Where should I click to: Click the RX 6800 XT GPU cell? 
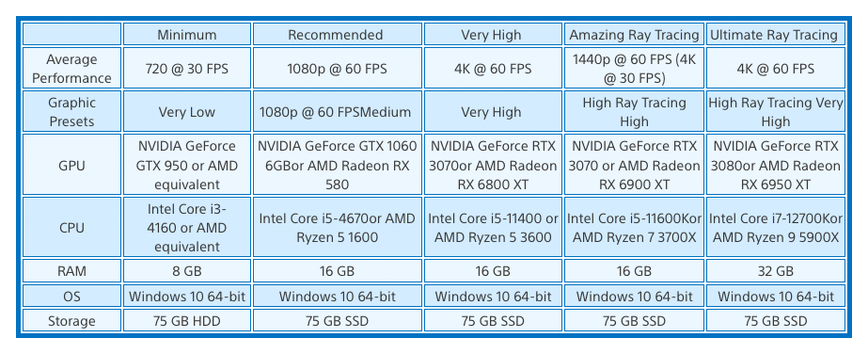coord(493,165)
